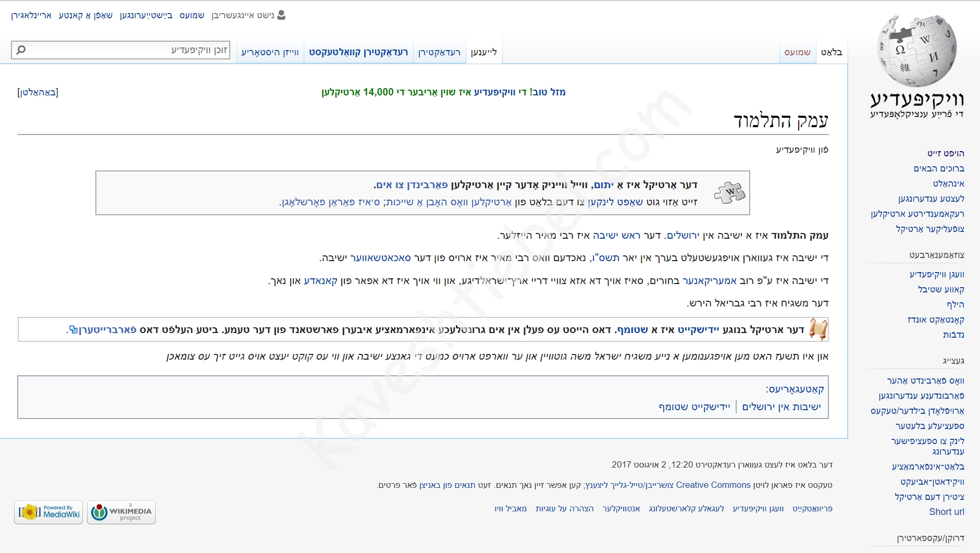Open the רעדאקטירן קוואלטעקסט source edit tab
The width and height of the screenshot is (980, 553).
click(x=358, y=52)
